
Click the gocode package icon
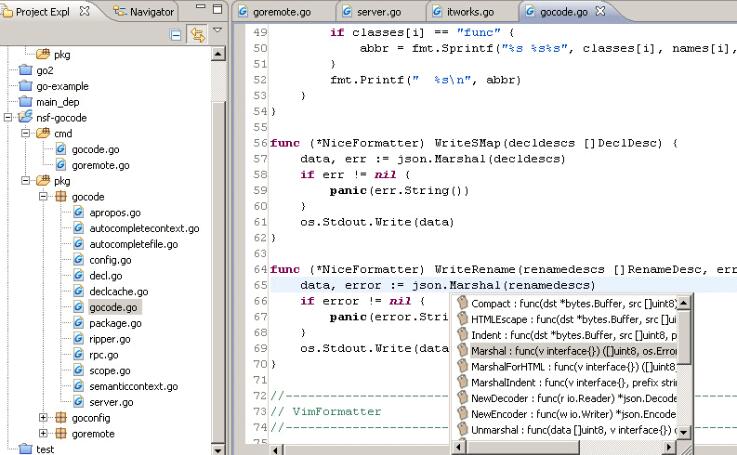point(61,196)
